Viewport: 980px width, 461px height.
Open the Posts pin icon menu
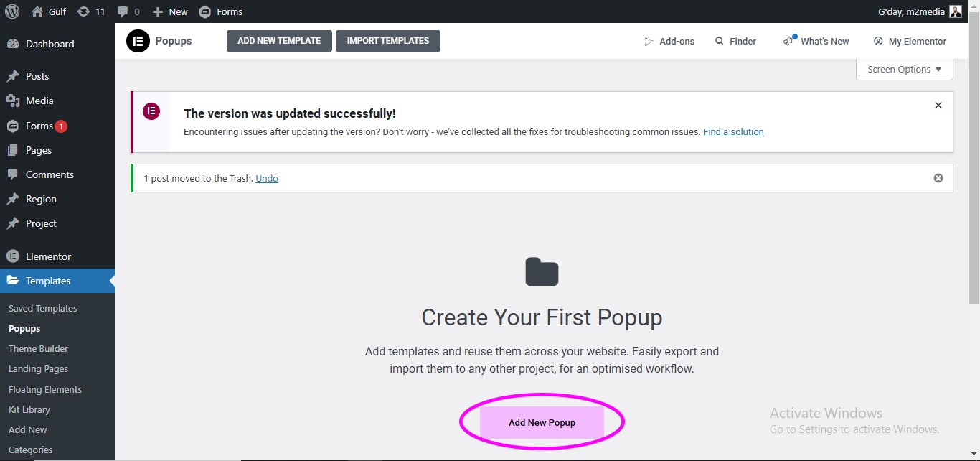tap(13, 76)
